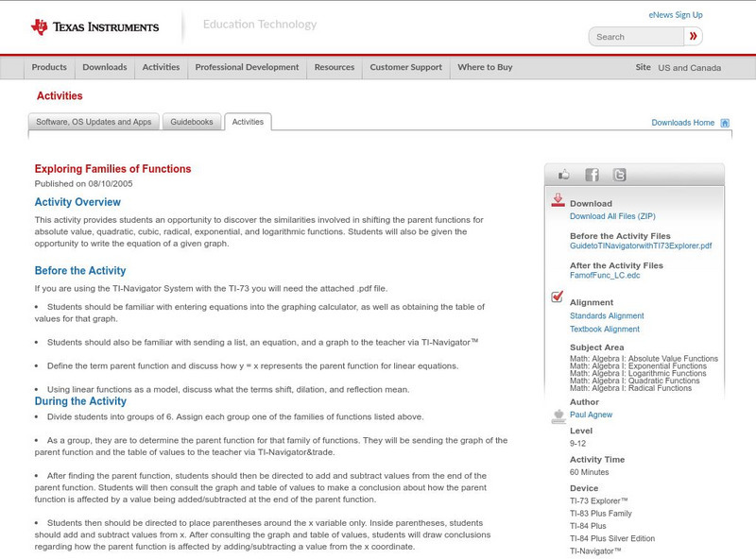Click the Exploring Families of Functions title
Screen dimensions: 756x559
click(112, 169)
